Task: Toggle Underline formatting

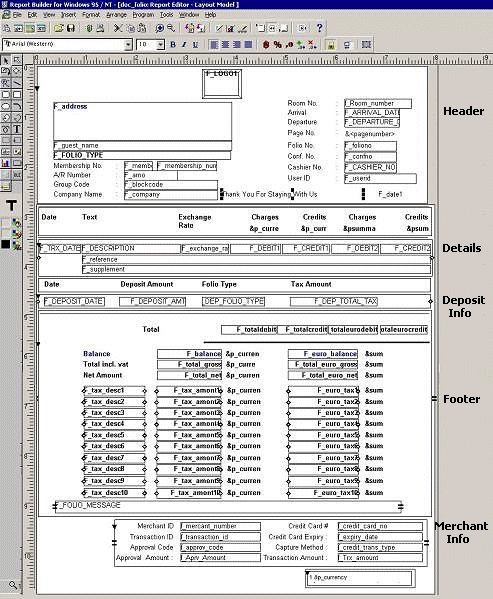Action: coord(196,45)
